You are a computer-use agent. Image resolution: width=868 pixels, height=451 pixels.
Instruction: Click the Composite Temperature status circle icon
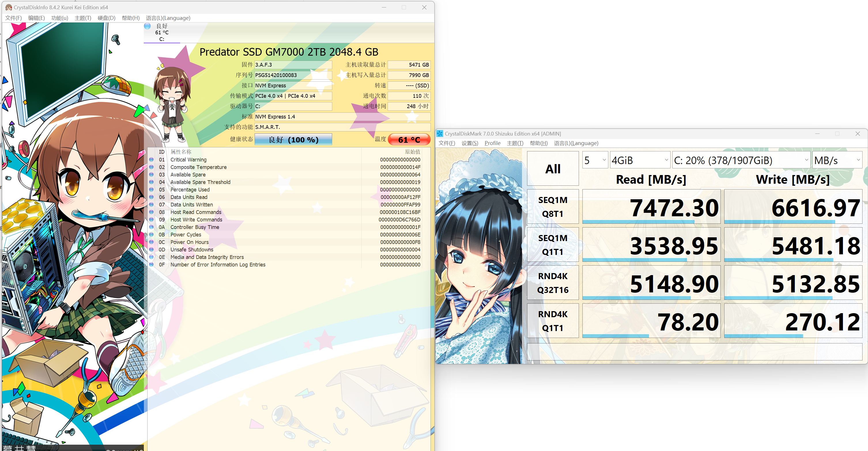152,167
